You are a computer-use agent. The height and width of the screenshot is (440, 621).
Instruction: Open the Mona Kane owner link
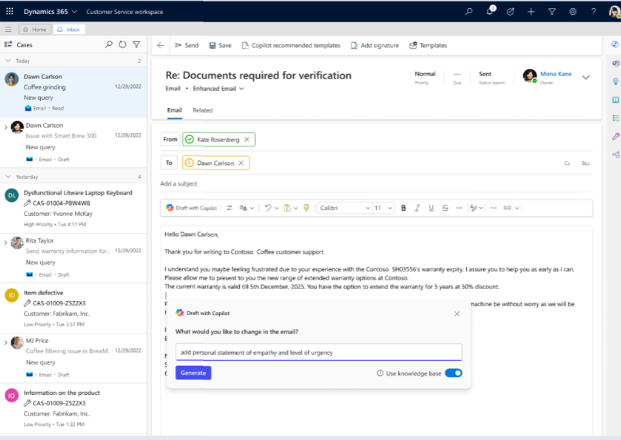click(556, 74)
